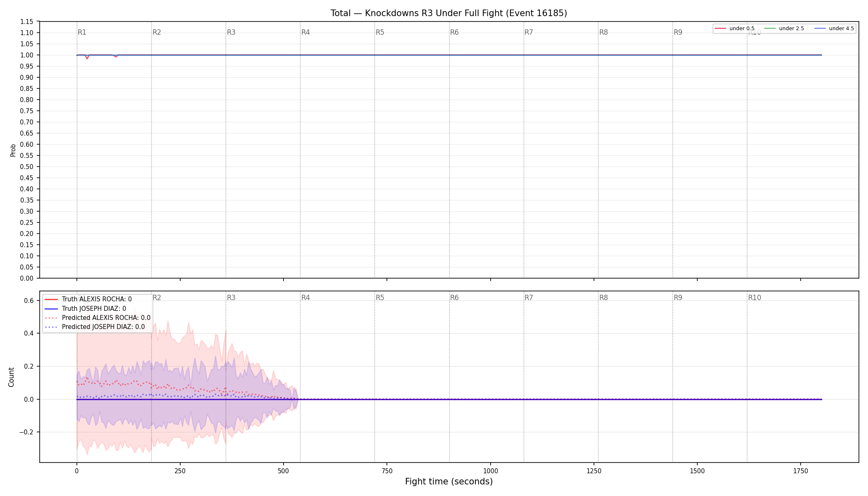Click the R5 round label in Count chart

(380, 298)
